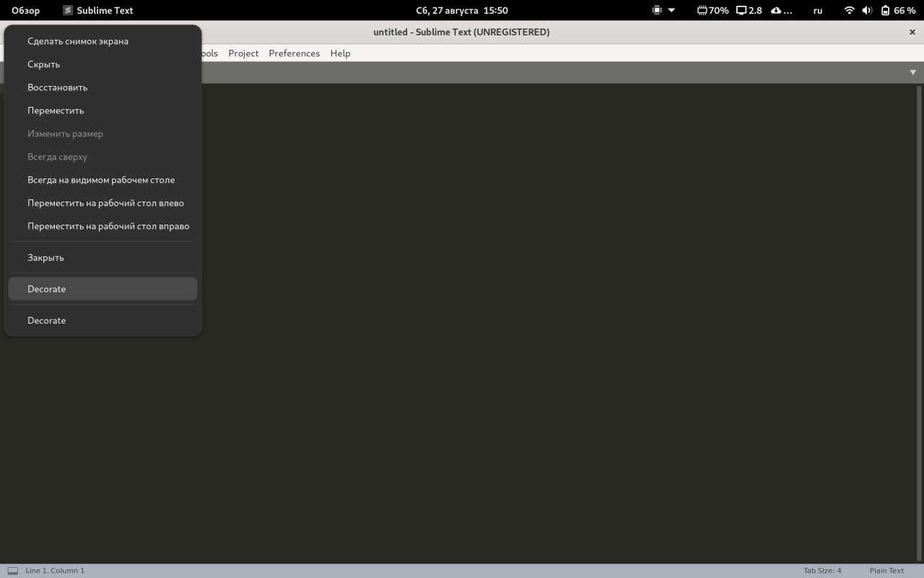
Task: Choose Восстановить in the window menu
Action: (x=103, y=87)
